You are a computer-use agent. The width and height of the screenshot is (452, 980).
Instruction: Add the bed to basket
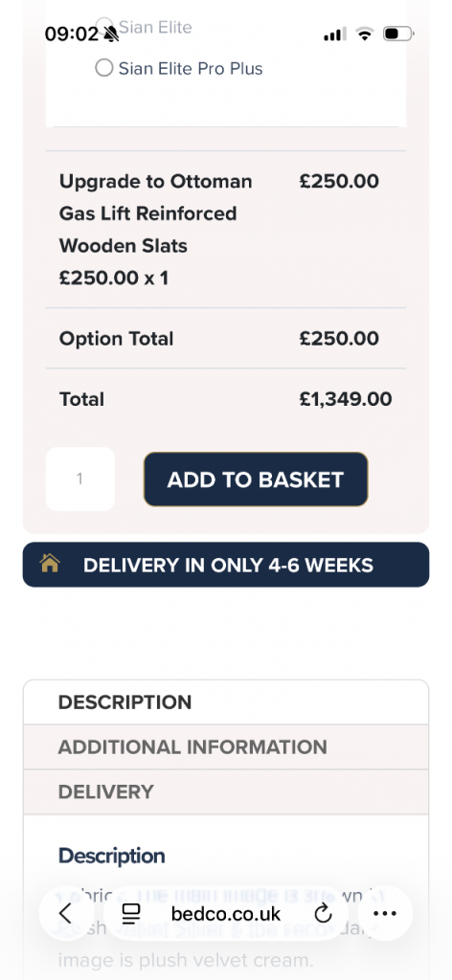[x=256, y=479]
